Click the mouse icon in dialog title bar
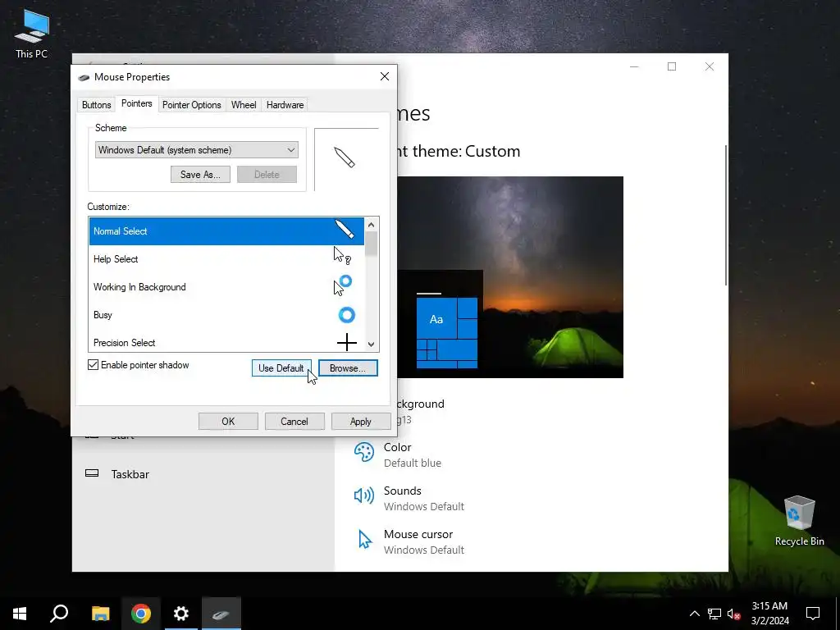The width and height of the screenshot is (840, 630). click(84, 77)
